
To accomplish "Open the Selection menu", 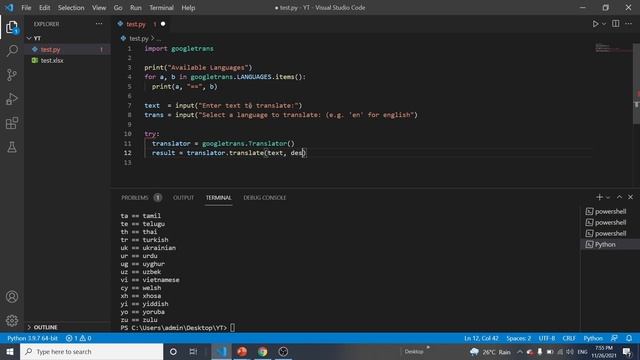I will coord(71,8).
